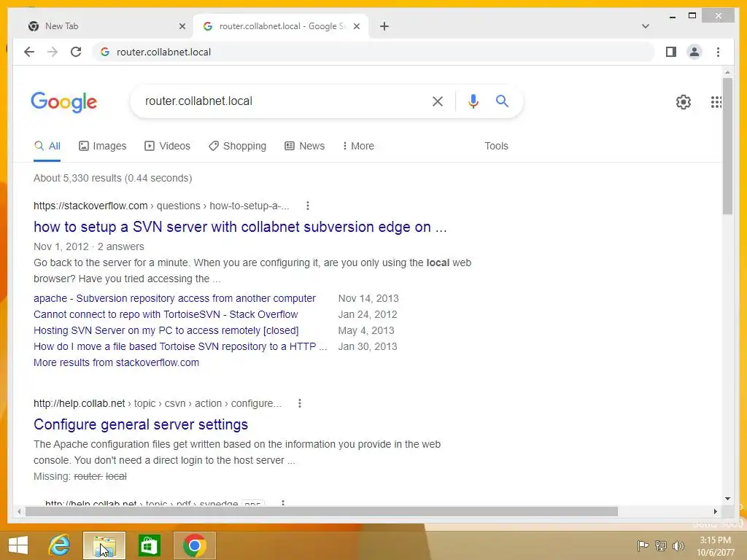Open Chrome side panel icon
Viewport: 747px width, 560px height.
tap(671, 52)
